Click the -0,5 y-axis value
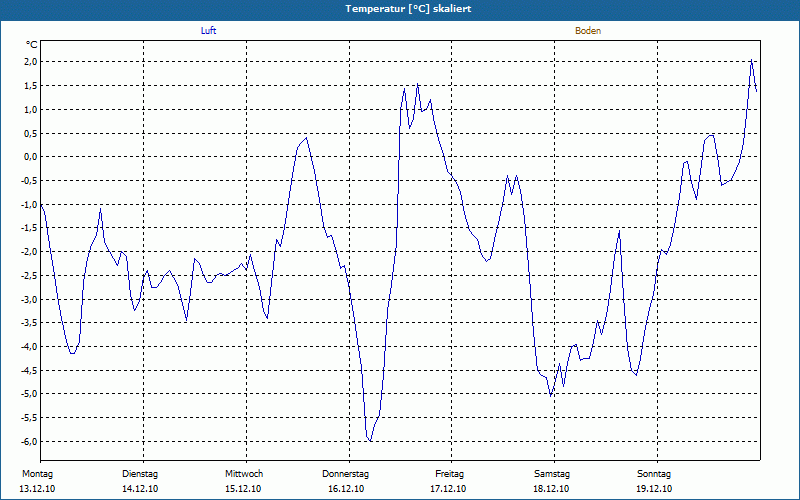The height and width of the screenshot is (500, 800). pos(30,181)
